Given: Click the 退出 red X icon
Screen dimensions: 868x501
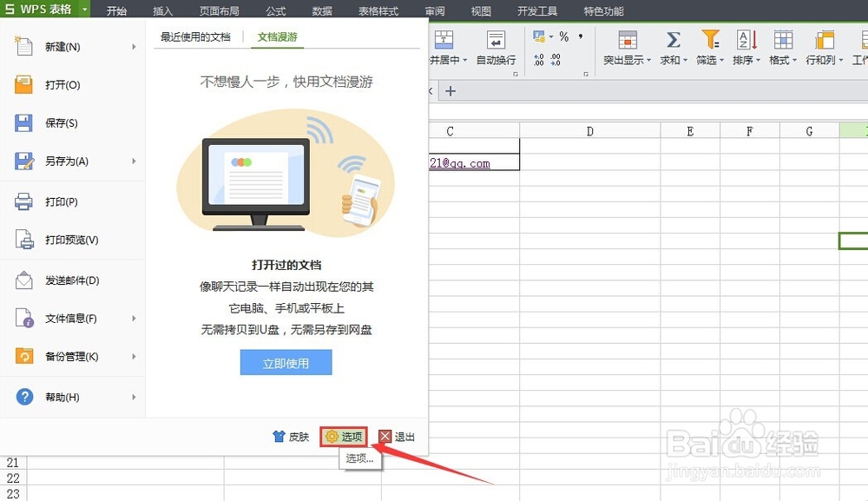Looking at the screenshot, I should 385,436.
